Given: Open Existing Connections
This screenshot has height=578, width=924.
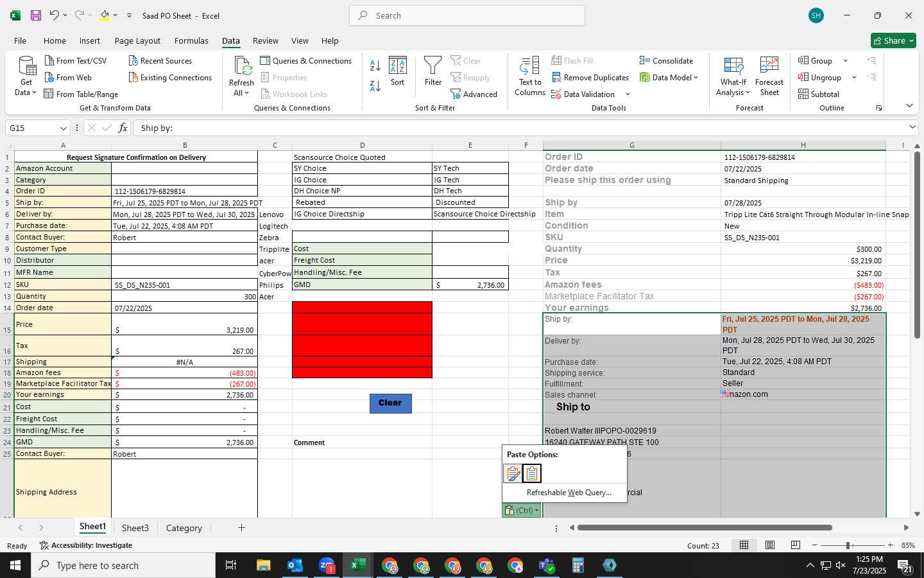Looking at the screenshot, I should (170, 77).
